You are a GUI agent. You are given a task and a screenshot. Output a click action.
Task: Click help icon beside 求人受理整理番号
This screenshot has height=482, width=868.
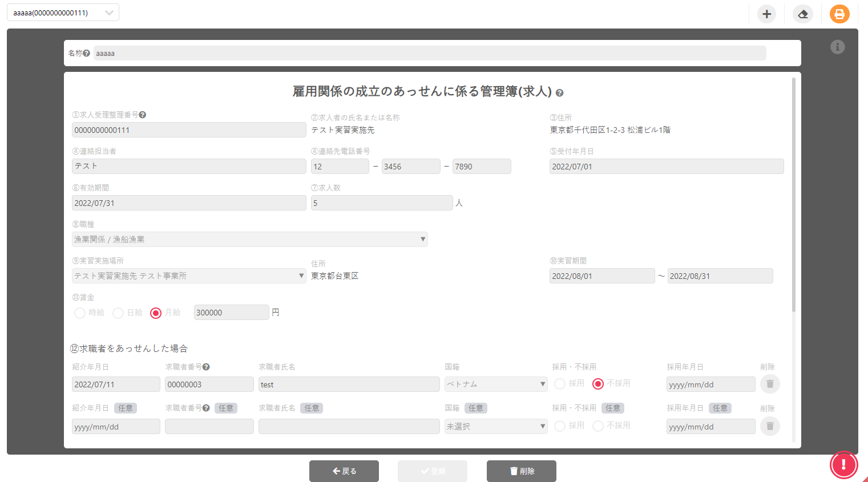(143, 115)
